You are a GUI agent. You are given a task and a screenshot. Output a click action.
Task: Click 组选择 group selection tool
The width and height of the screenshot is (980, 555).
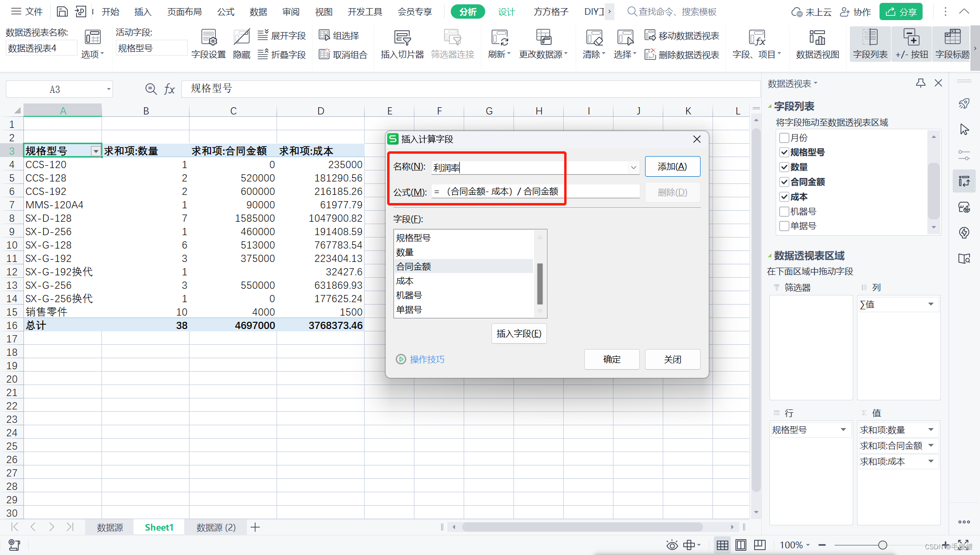click(x=339, y=35)
